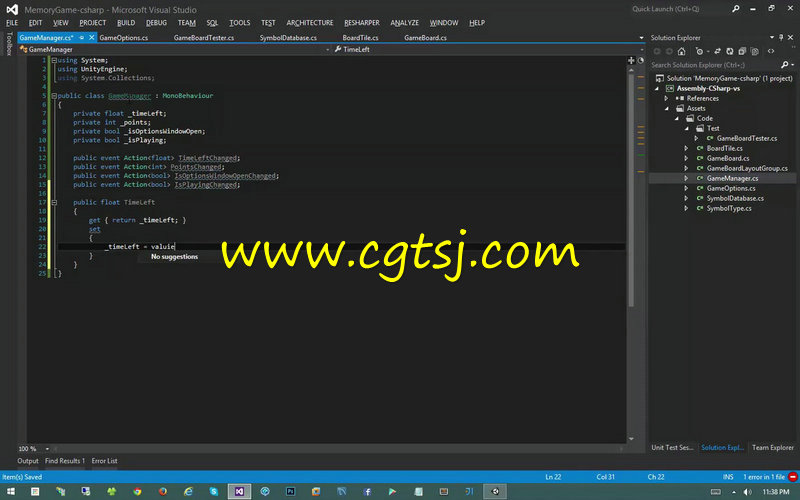Viewport: 800px width, 500px height.
Task: Click the GameManager.cs file icon in tree
Action: 700,178
